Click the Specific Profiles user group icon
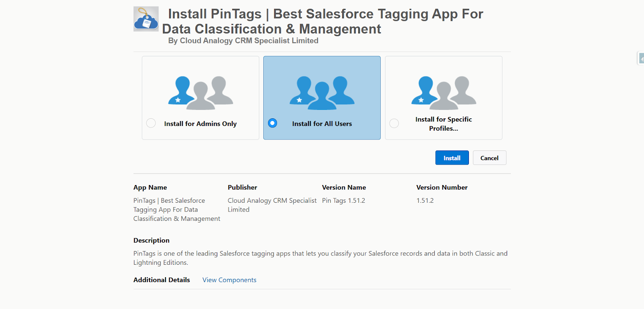 (444, 93)
